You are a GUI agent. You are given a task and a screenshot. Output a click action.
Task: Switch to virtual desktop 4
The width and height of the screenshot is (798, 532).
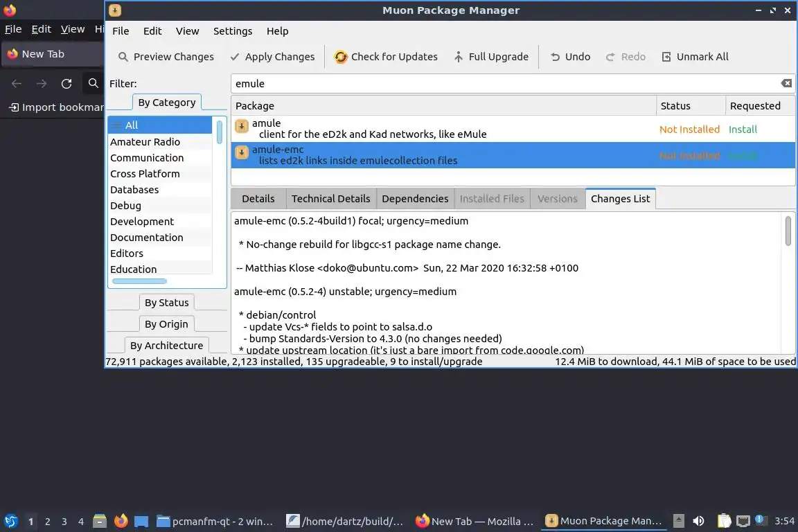point(81,522)
